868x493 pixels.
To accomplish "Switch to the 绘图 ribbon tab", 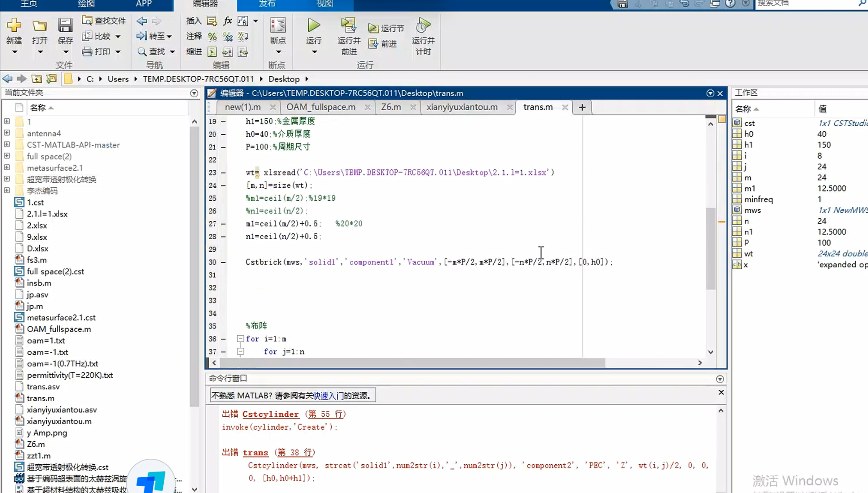I will (x=86, y=4).
